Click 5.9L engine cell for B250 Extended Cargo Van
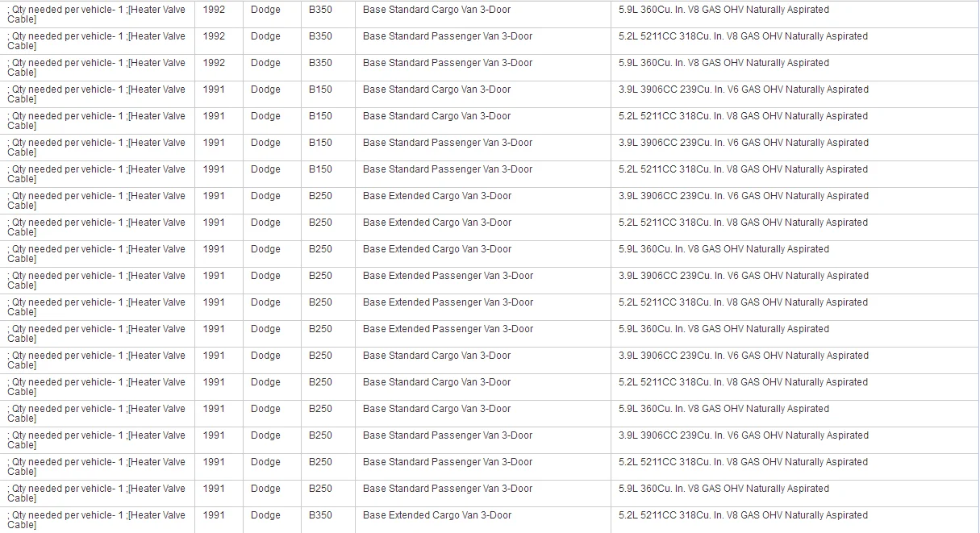The image size is (980, 533). click(794, 254)
